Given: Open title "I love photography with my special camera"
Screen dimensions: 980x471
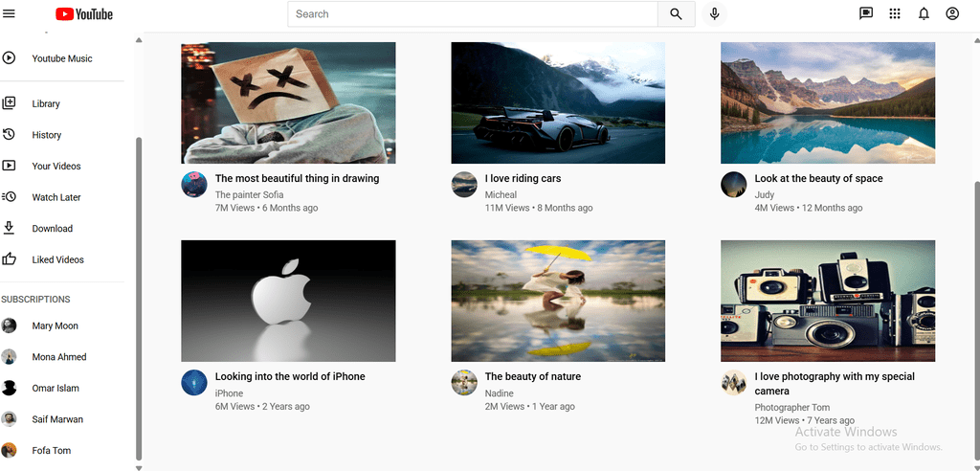Looking at the screenshot, I should click(x=835, y=384).
